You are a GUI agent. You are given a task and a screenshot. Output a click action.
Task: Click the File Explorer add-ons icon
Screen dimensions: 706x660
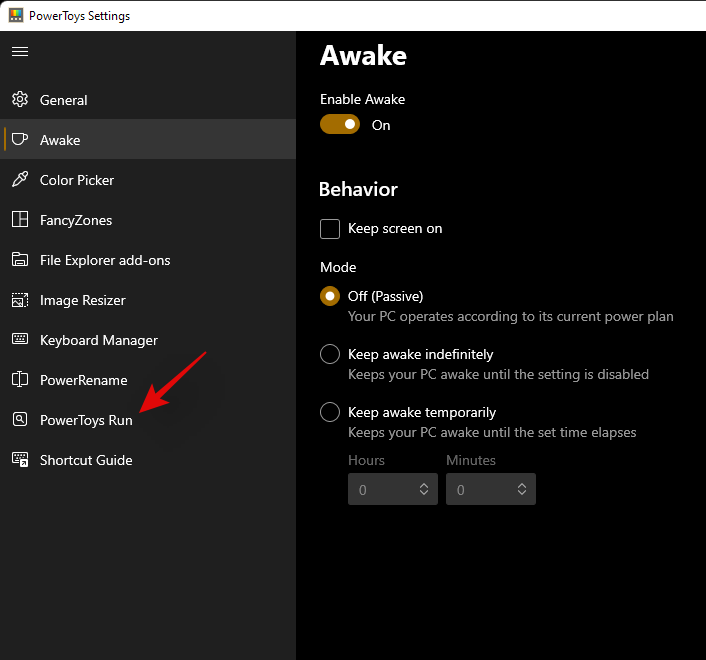[x=20, y=260]
